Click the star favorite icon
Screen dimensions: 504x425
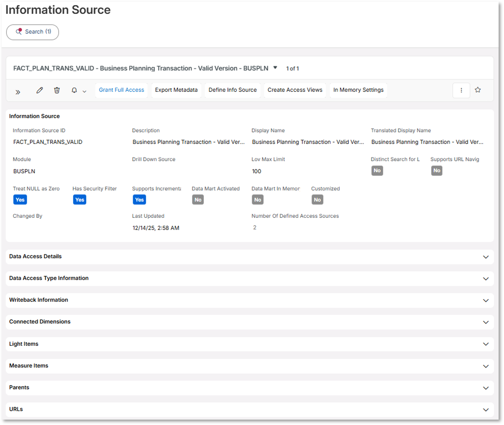point(478,90)
